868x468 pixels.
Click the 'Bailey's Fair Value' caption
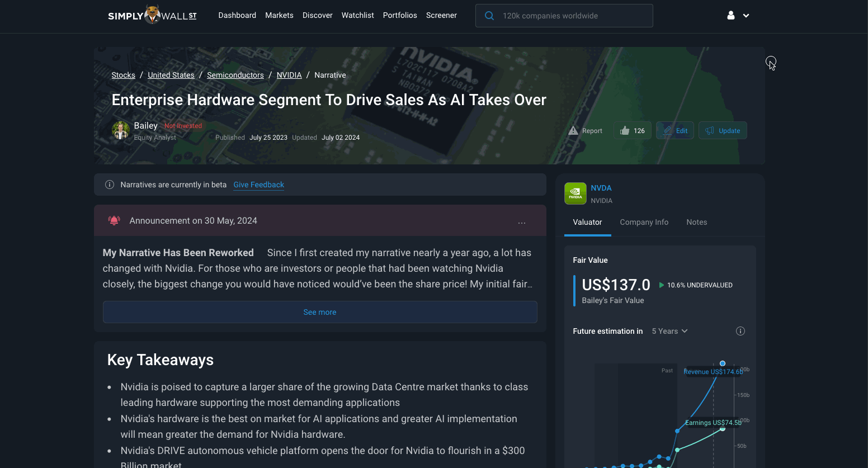(613, 300)
